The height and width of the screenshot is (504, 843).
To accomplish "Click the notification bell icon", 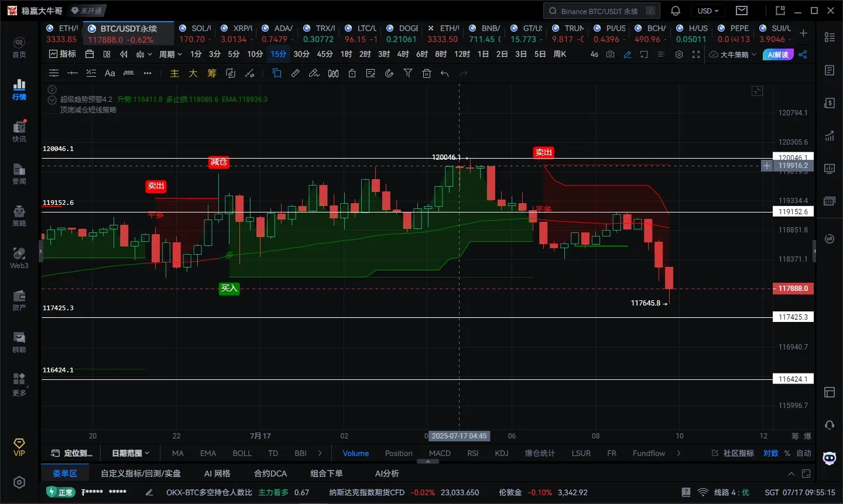I will point(676,11).
